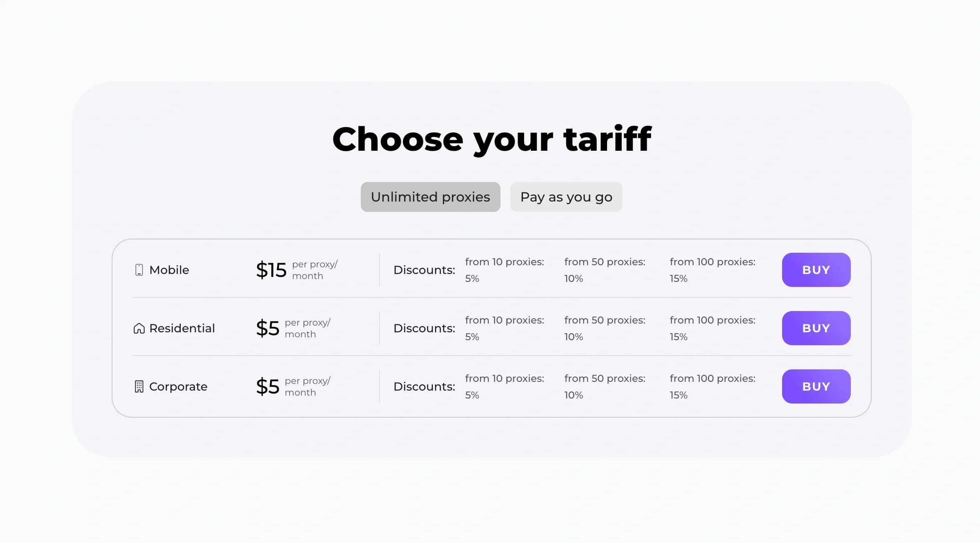This screenshot has width=980, height=543.
Task: Click the $5 Corporate price
Action: tap(267, 386)
